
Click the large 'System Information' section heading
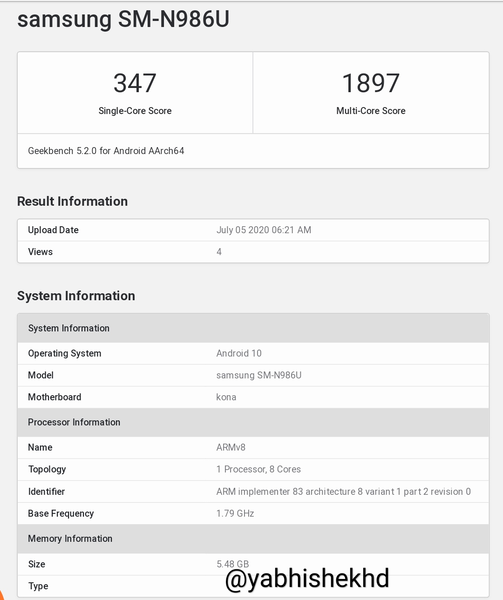click(x=76, y=296)
